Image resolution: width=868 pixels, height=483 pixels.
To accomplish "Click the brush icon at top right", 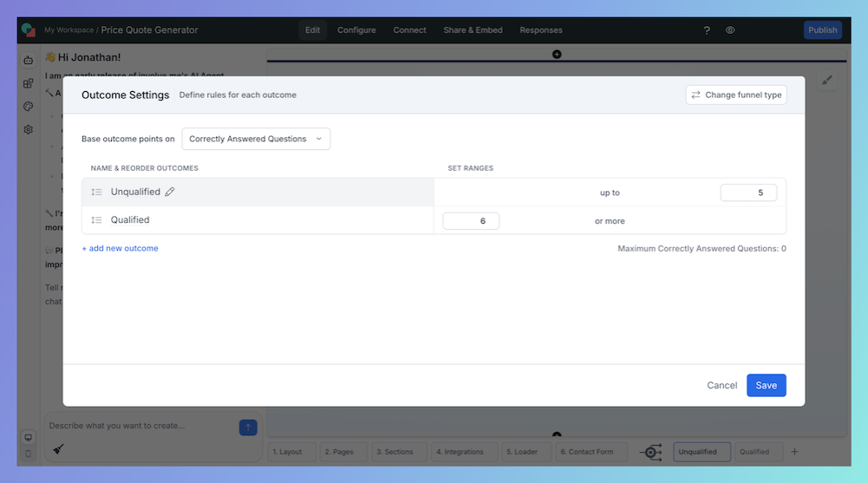I will 827,81.
